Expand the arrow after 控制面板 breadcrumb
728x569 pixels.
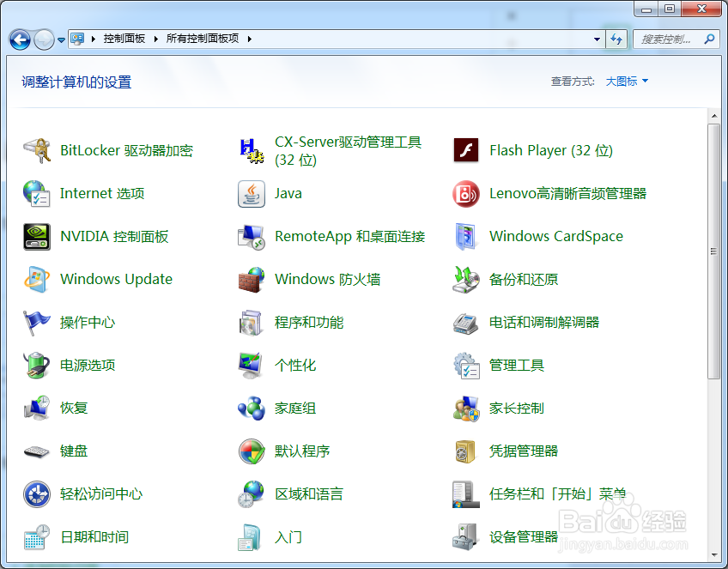coord(155,39)
